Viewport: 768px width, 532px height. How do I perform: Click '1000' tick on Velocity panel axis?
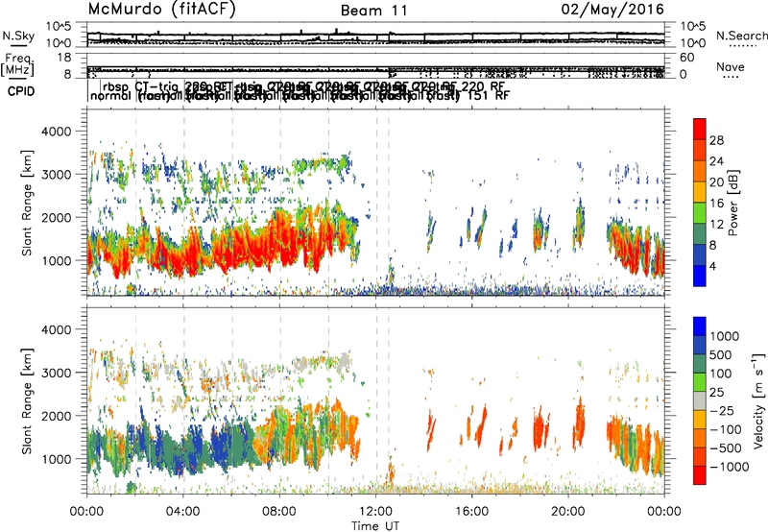click(57, 459)
